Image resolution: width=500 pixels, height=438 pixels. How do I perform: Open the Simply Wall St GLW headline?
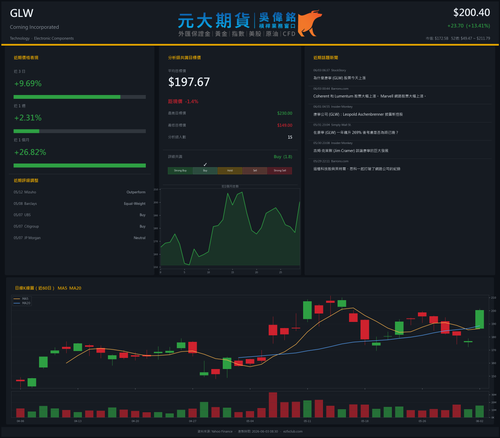(355, 132)
